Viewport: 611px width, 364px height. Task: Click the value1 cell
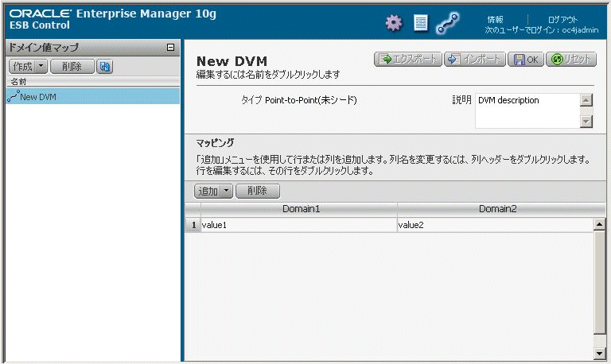pyautogui.click(x=299, y=225)
